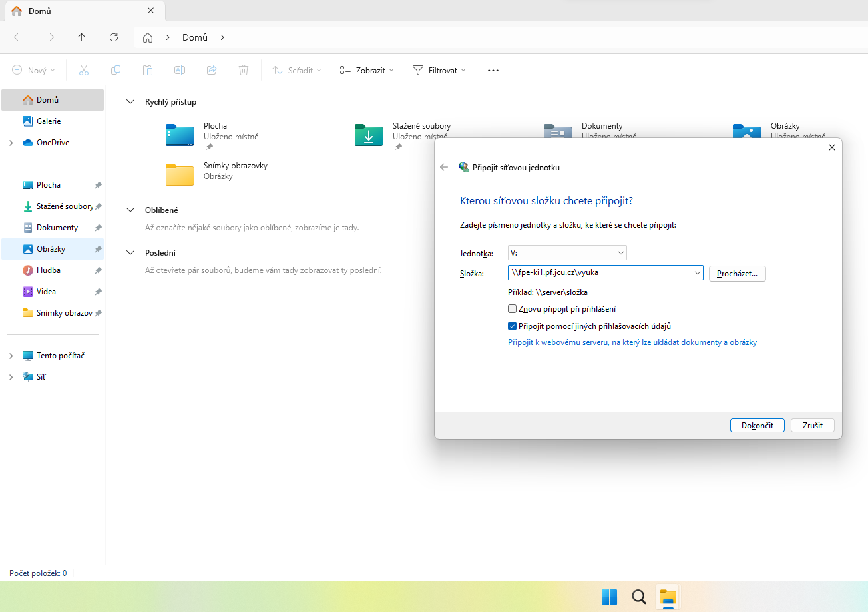The height and width of the screenshot is (612, 868).
Task: Click the Domů breadcrumb in address bar
Action: (195, 37)
